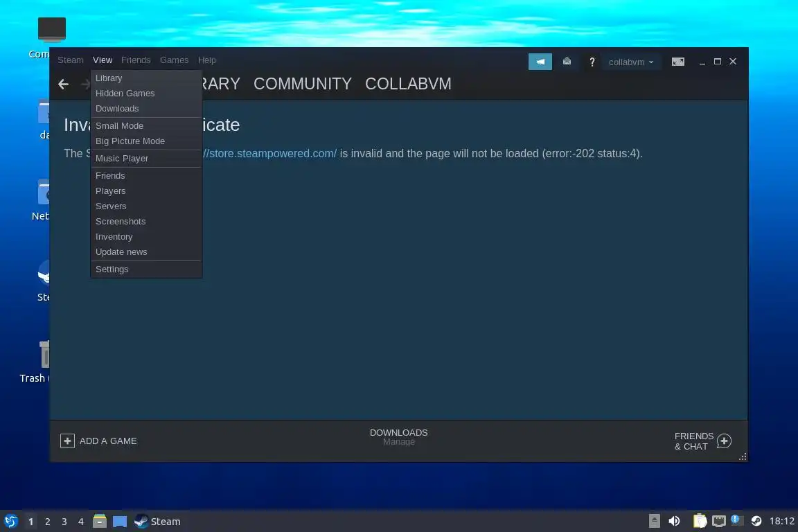This screenshot has width=798, height=532.
Task: Click the Steam window resize grip
Action: [x=743, y=457]
